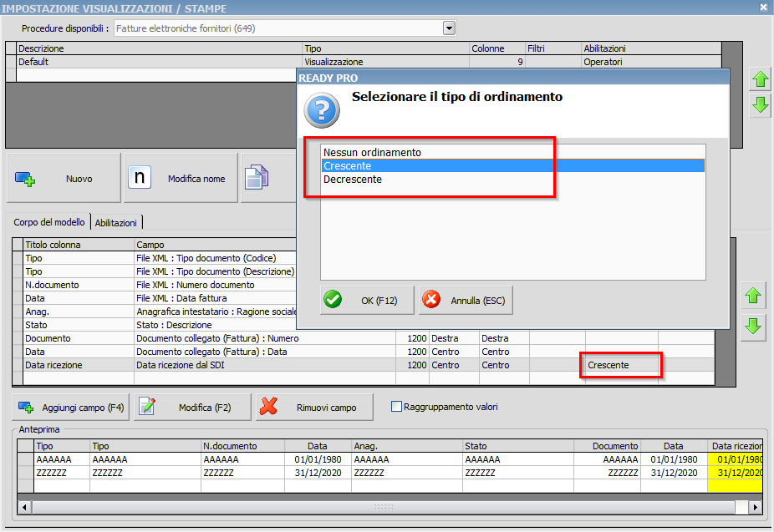Click Rimuovi campo button

[x=314, y=408]
